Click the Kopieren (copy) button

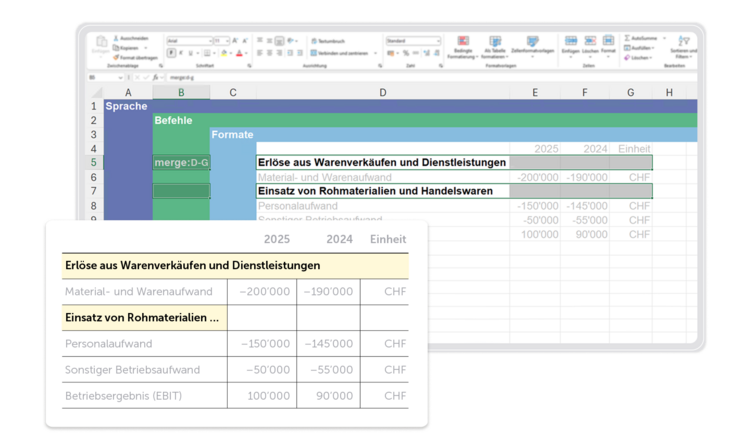pos(114,47)
